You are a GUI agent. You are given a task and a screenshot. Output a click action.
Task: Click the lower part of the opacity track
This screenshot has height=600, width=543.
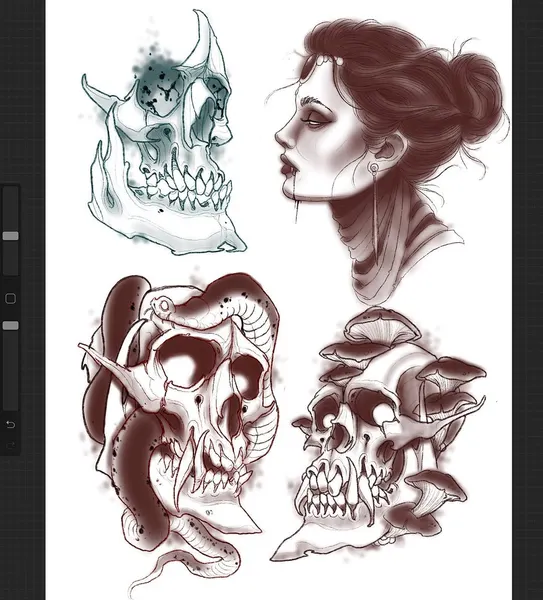coord(11,370)
